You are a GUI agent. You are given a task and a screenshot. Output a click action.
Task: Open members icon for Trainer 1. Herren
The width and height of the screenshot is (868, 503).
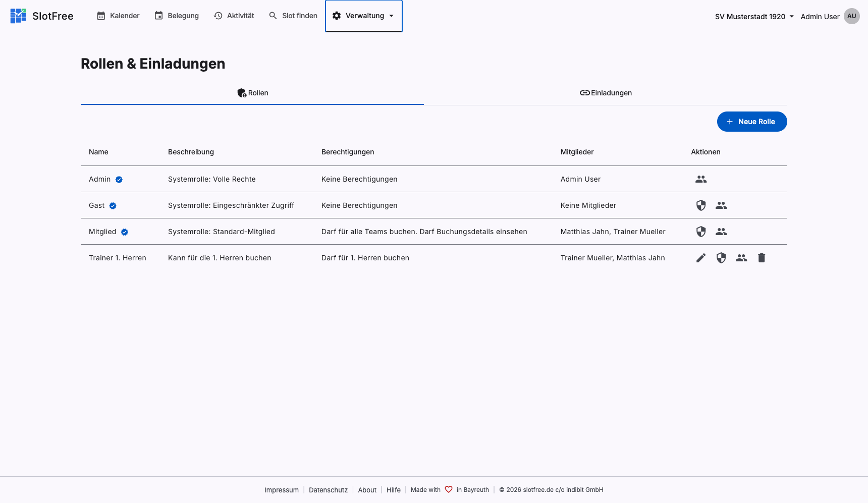741,258
